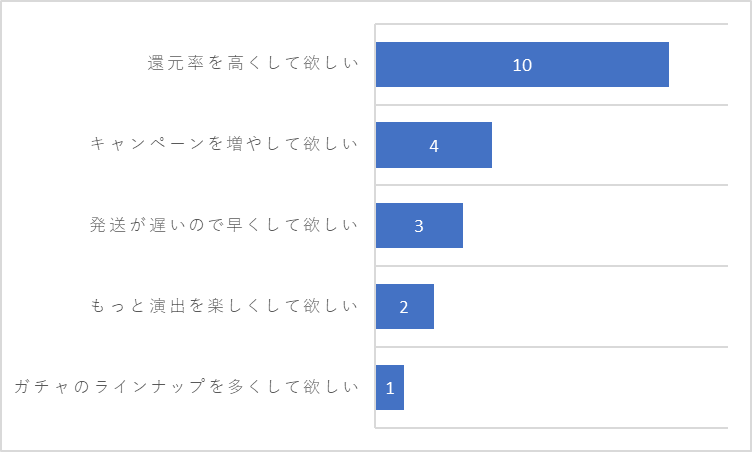Click the data label 2
The image size is (752, 452).
point(404,307)
